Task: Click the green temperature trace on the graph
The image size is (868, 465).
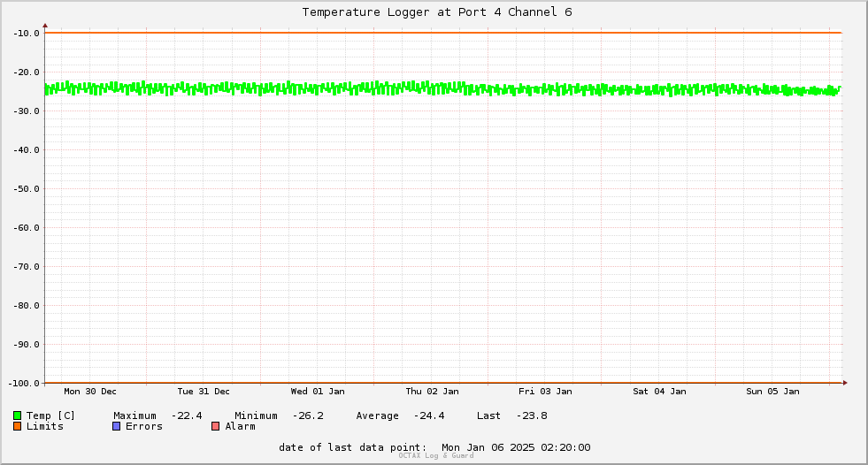Action: pos(443,88)
